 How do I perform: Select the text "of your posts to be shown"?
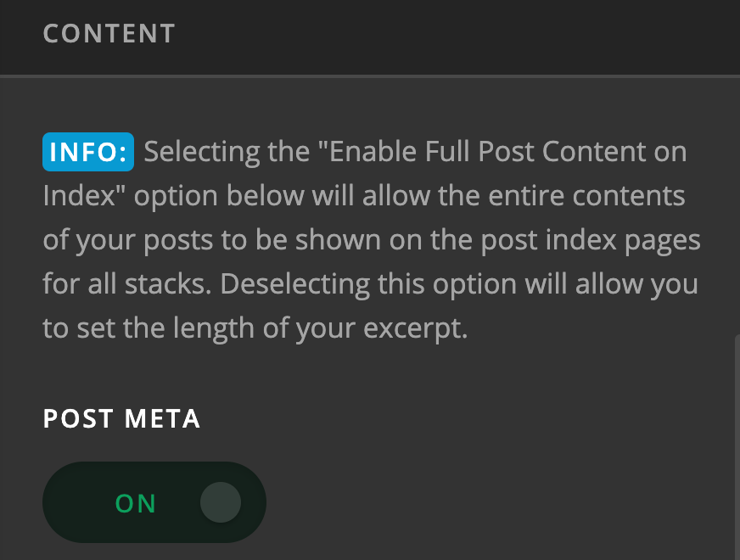click(x=211, y=240)
